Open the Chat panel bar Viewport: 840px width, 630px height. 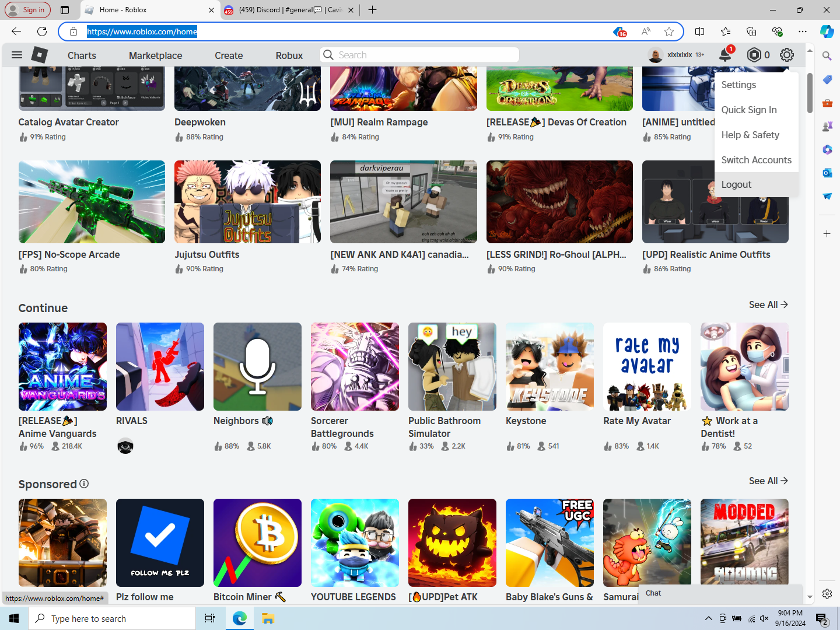pyautogui.click(x=720, y=593)
